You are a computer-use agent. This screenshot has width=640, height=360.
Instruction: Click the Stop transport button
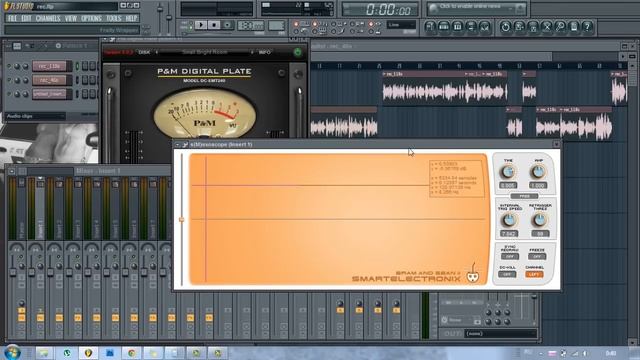[214, 25]
